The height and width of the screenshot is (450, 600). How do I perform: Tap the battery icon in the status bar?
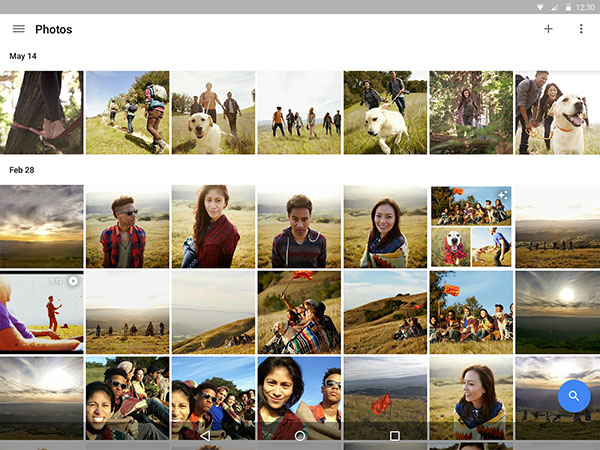click(567, 6)
